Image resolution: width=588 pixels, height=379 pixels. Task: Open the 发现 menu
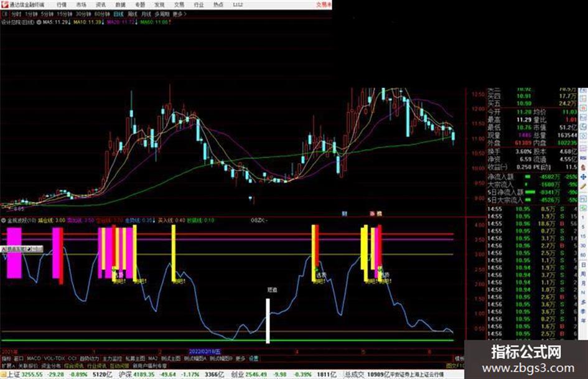pyautogui.click(x=159, y=5)
